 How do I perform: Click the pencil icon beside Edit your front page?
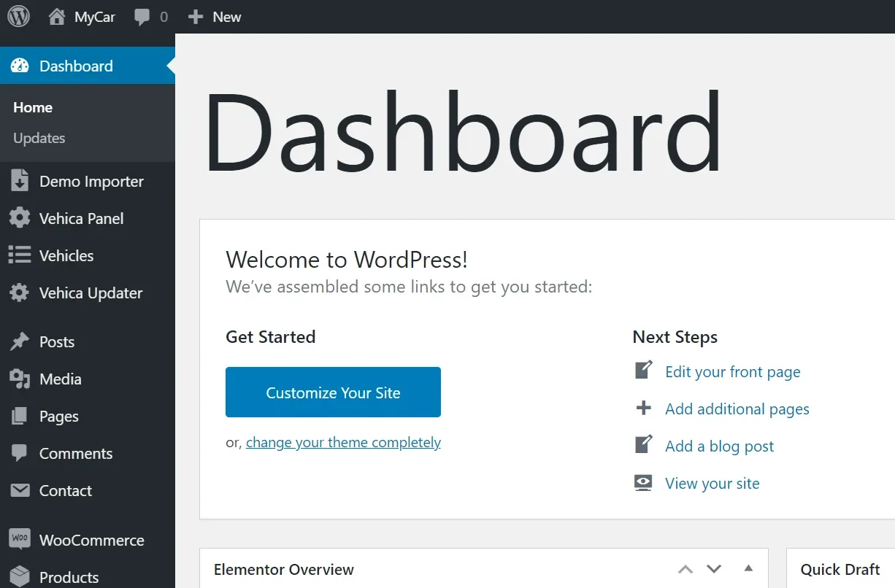click(643, 371)
